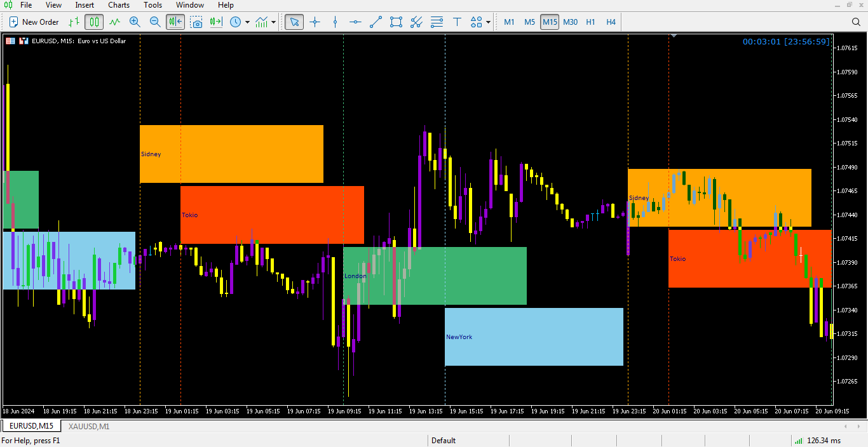This screenshot has height=447, width=868.
Task: Open the search magnifier in toolbar
Action: 856,22
